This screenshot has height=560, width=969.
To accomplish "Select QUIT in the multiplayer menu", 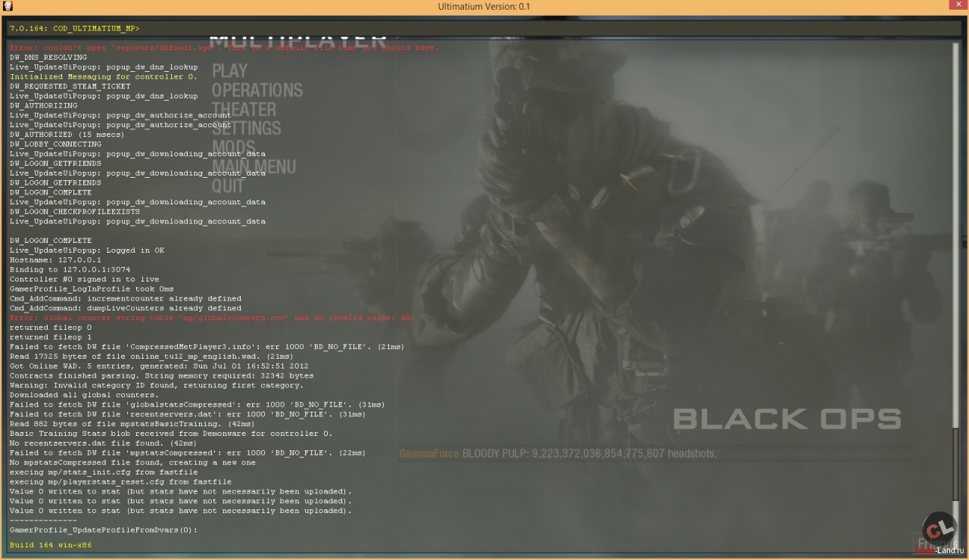I will click(229, 186).
